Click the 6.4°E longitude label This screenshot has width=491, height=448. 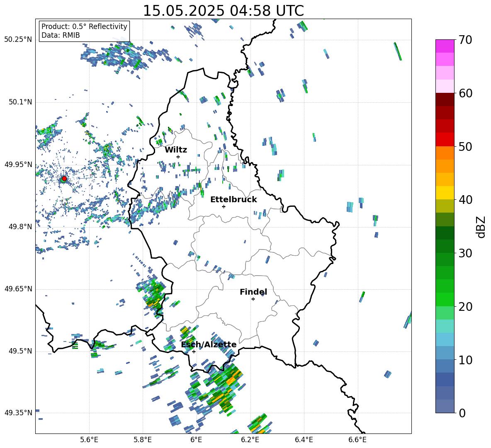(304, 440)
